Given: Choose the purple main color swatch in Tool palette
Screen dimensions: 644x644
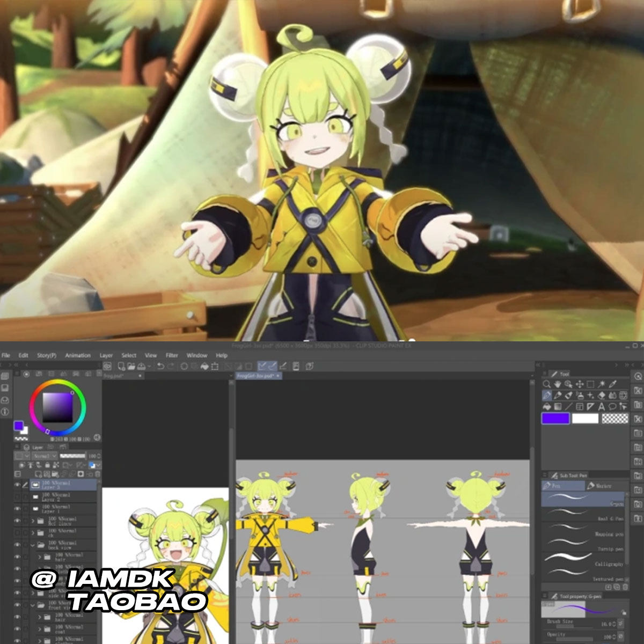Looking at the screenshot, I should (555, 419).
